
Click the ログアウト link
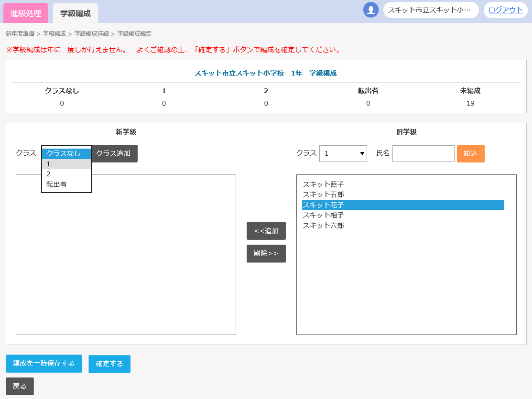tap(505, 10)
